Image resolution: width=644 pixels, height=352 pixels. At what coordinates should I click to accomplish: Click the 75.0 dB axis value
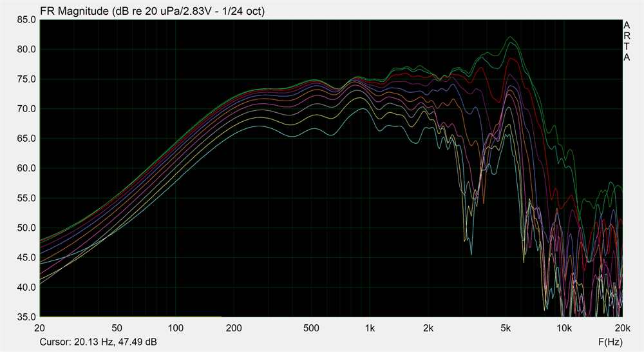point(26,79)
